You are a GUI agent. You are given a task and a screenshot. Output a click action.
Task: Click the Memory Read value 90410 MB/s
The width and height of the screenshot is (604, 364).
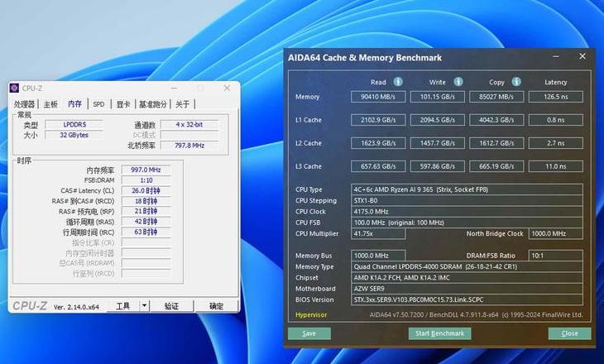[x=378, y=97]
